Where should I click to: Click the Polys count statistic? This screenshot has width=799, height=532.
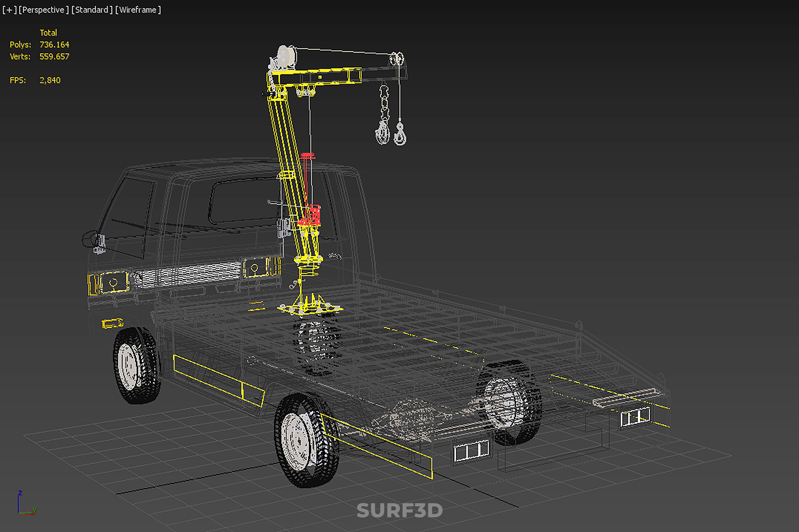[54, 44]
